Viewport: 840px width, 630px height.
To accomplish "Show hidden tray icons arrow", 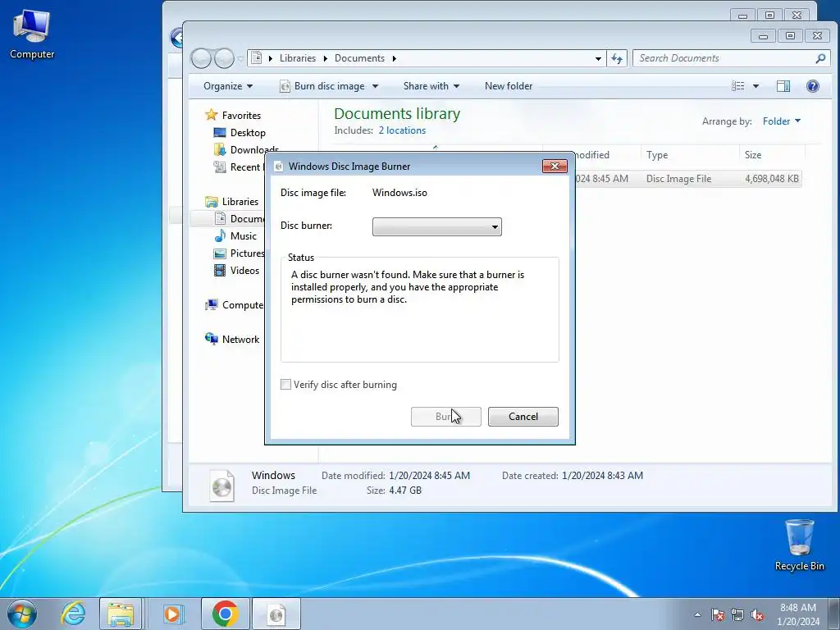I will (697, 614).
